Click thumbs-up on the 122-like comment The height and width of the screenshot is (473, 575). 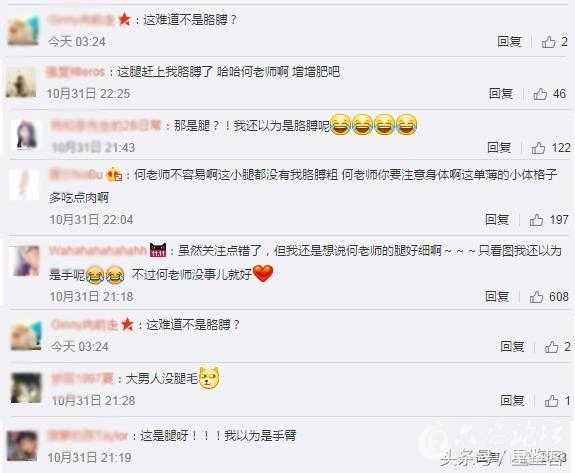(x=538, y=148)
